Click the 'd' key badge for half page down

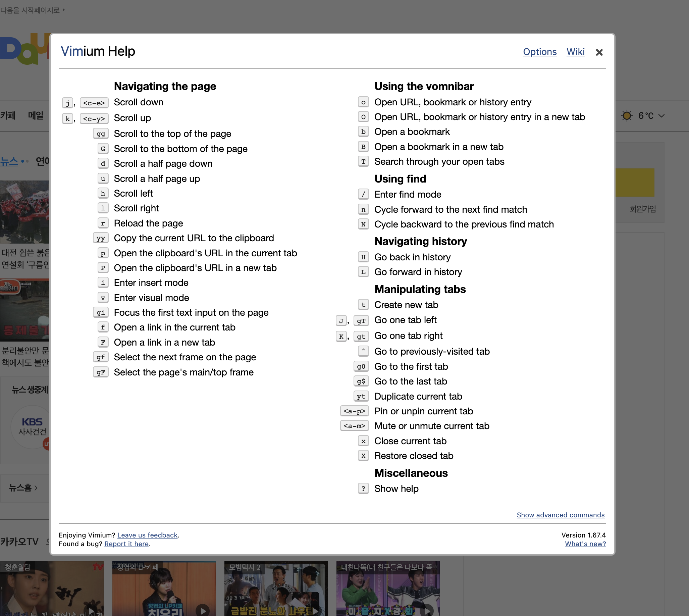pos(103,163)
